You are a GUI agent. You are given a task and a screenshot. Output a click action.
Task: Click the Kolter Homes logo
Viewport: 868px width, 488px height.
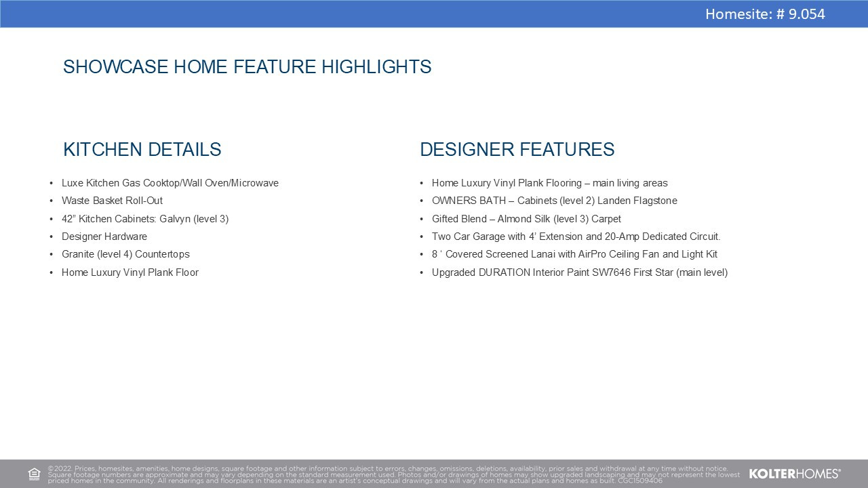(794, 474)
